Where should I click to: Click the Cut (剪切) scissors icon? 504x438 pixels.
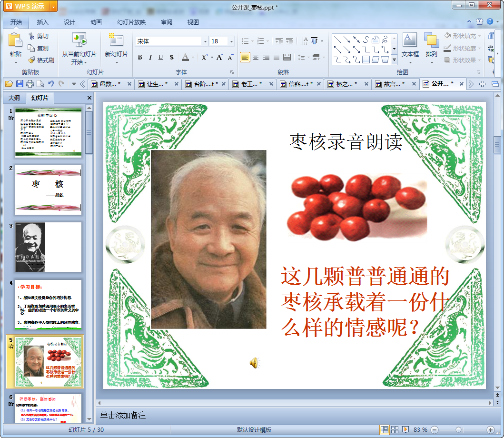pos(31,36)
